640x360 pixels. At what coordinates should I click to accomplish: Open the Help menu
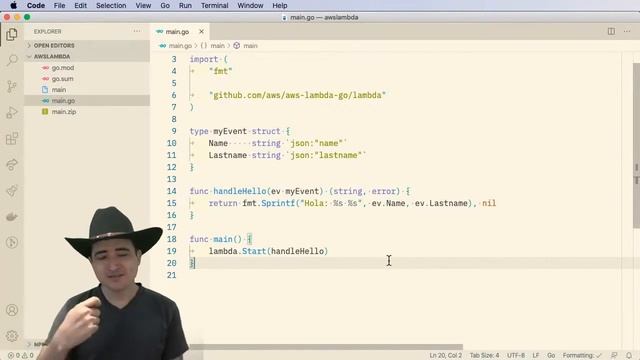click(x=280, y=5)
